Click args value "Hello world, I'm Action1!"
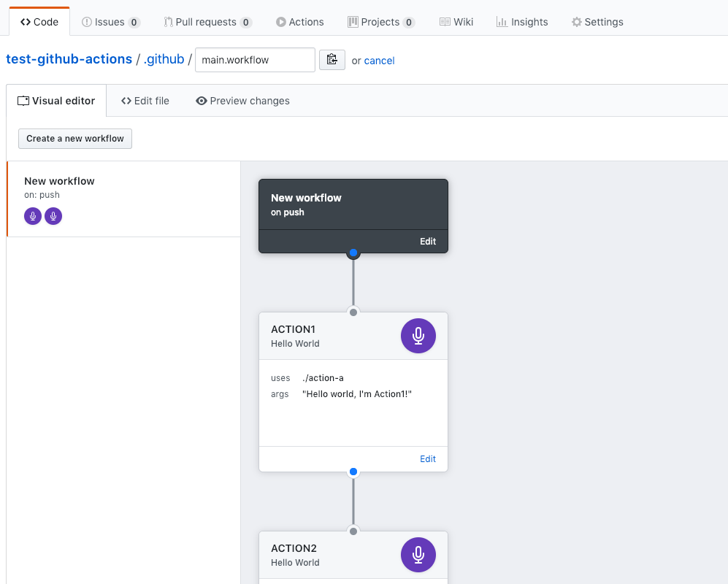Image resolution: width=728 pixels, height=584 pixels. (356, 394)
